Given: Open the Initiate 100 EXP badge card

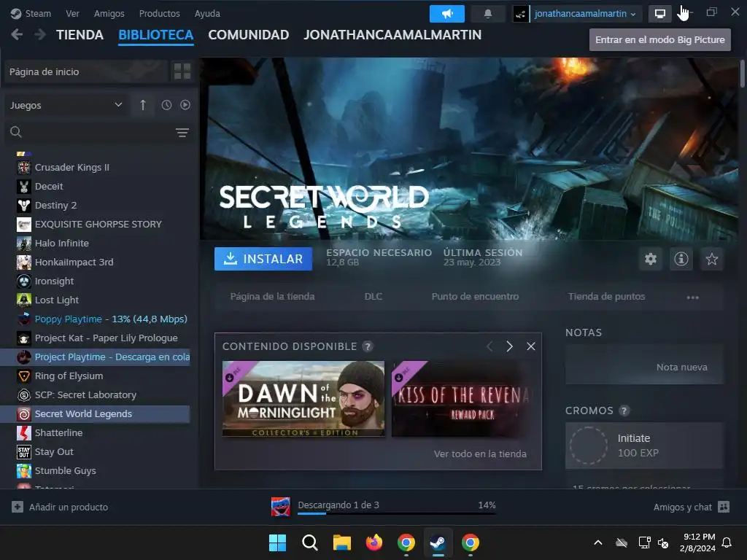Looking at the screenshot, I should click(645, 446).
